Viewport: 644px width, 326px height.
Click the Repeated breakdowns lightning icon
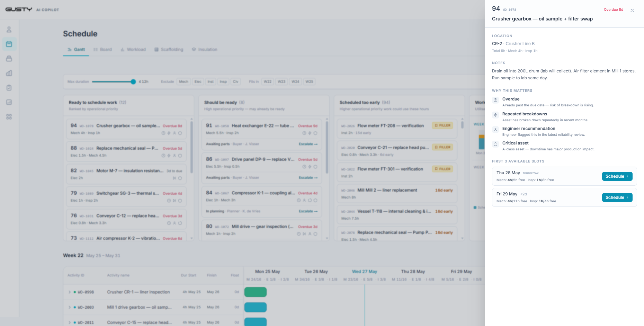(495, 115)
